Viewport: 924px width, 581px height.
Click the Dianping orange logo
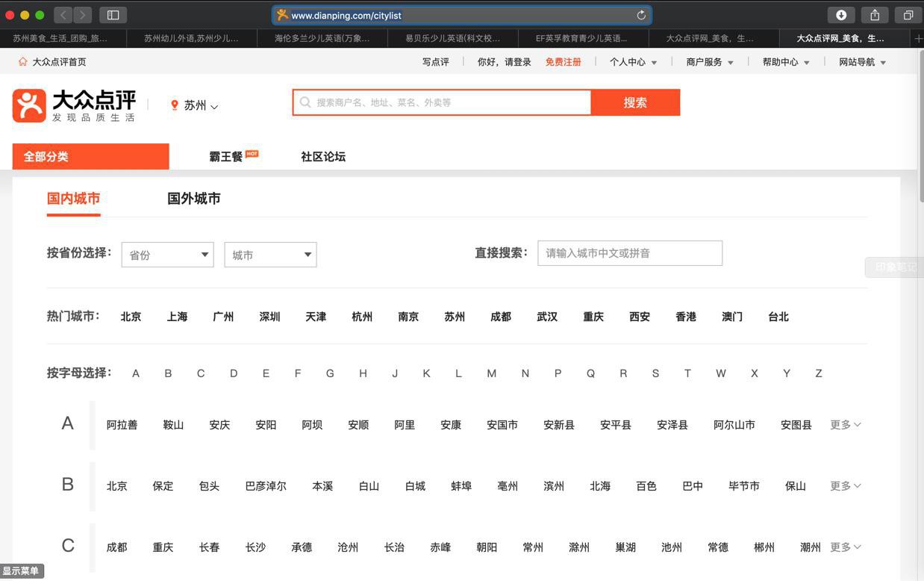29,105
